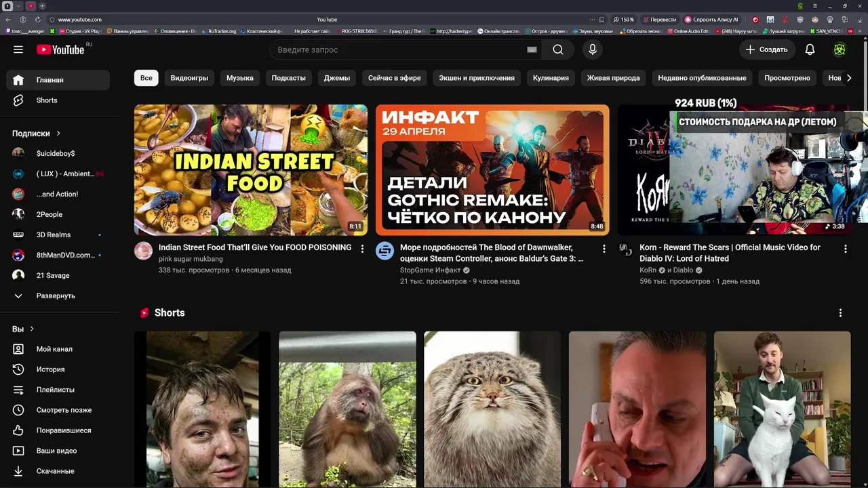Screen dimensions: 868x488
Task: Open Shorts in sidebar
Action: 58,100
